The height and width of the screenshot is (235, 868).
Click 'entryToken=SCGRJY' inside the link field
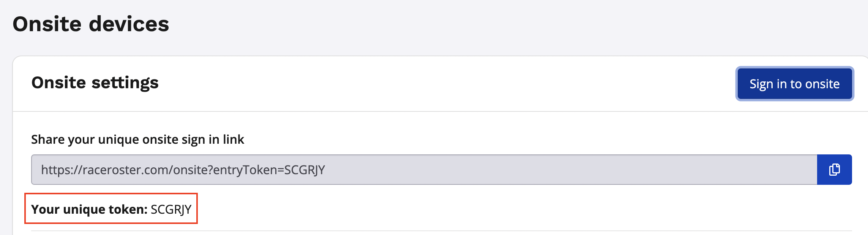tap(269, 170)
